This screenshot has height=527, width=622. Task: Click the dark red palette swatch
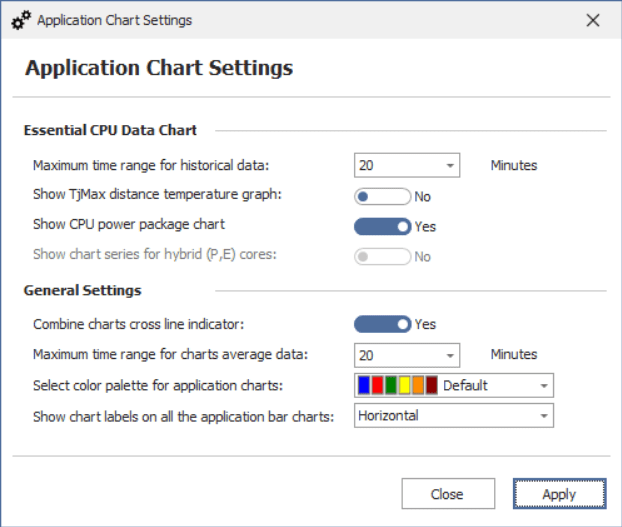point(431,385)
